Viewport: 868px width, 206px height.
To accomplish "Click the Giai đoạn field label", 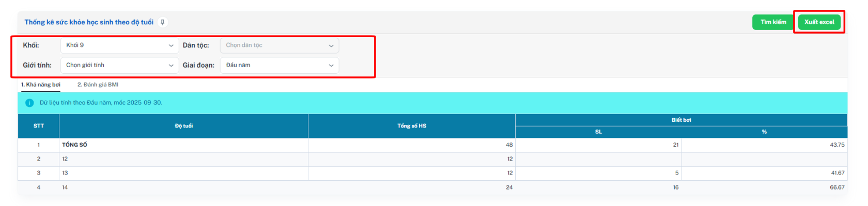I will [198, 65].
